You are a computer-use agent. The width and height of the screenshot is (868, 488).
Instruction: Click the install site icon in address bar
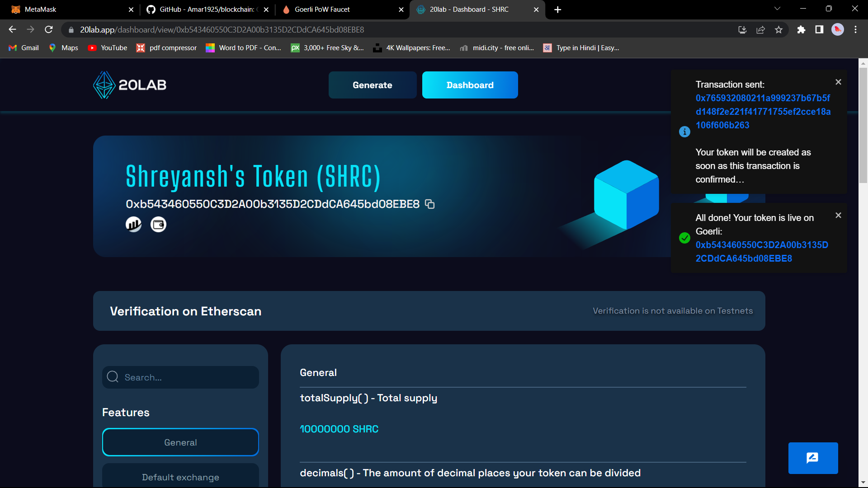point(742,29)
